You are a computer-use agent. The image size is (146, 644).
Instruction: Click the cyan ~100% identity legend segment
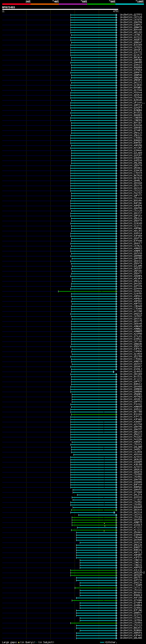point(130,4)
